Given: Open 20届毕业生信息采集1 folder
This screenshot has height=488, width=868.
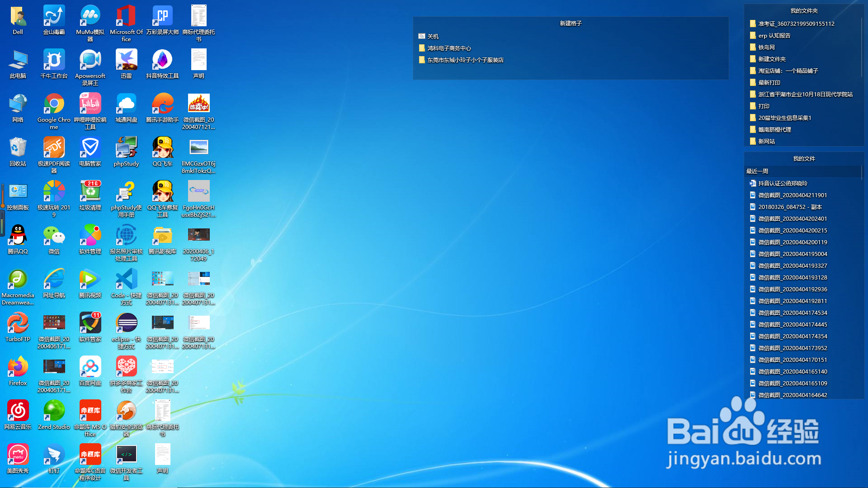Looking at the screenshot, I should (780, 118).
